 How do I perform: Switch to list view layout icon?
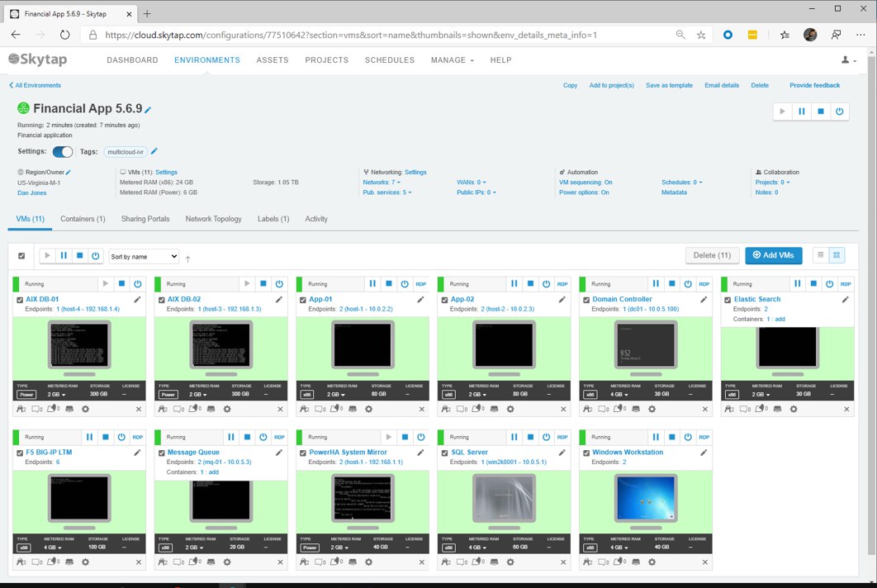click(821, 255)
